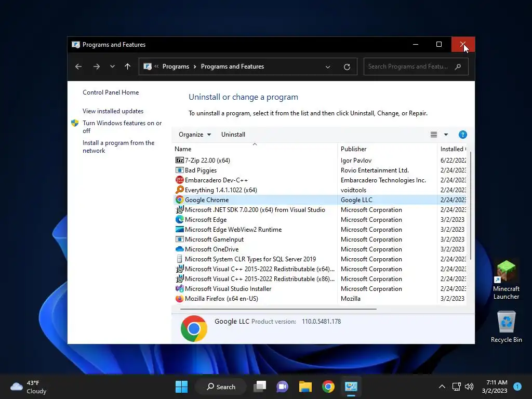Screen dimensions: 532x399
Task: Go back using the back arrow
Action: [78, 66]
